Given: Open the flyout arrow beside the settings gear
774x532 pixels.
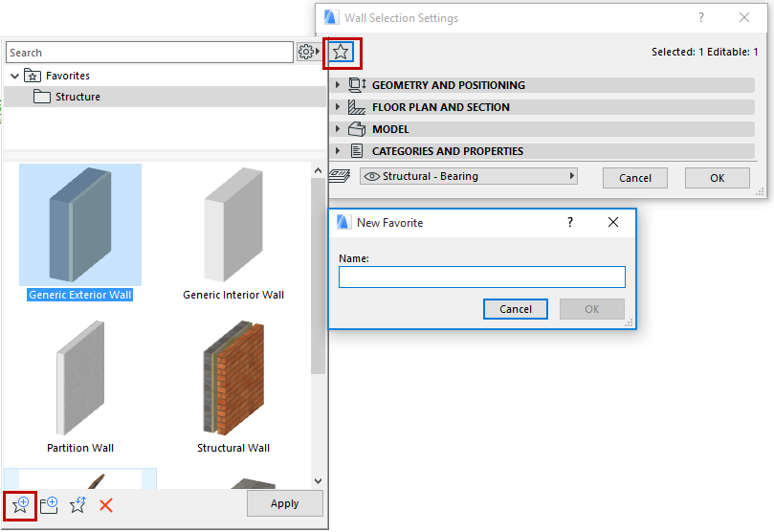Looking at the screenshot, I should [x=318, y=52].
